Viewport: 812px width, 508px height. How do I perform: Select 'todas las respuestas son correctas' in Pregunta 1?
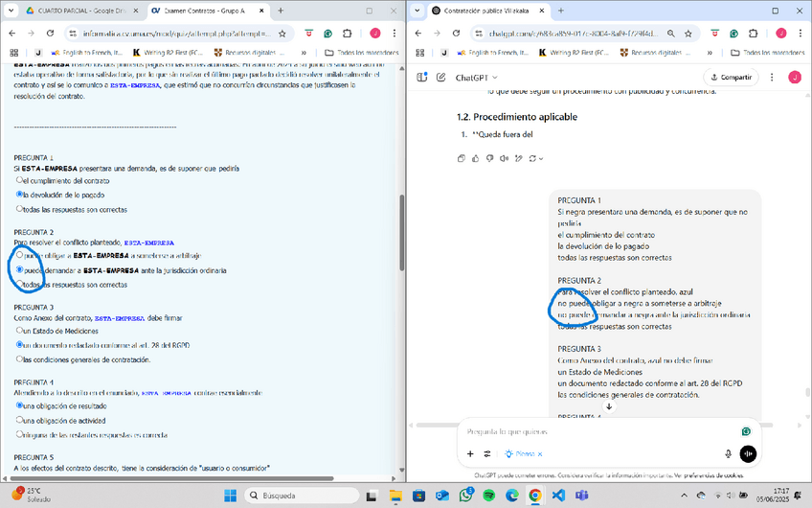click(x=20, y=209)
